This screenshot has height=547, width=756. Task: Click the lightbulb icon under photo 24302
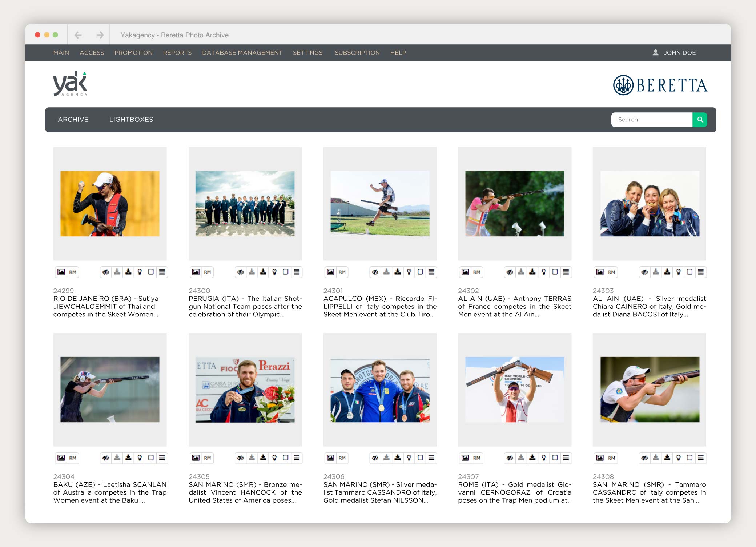click(544, 272)
